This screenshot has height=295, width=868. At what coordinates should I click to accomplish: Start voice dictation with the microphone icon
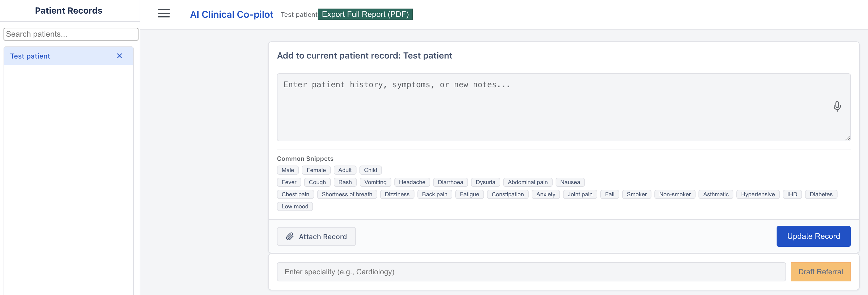[837, 106]
